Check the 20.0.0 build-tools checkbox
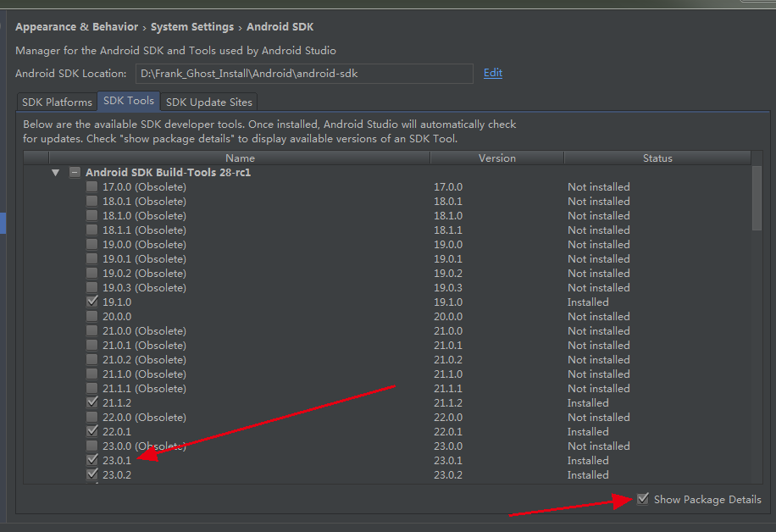 [x=92, y=316]
